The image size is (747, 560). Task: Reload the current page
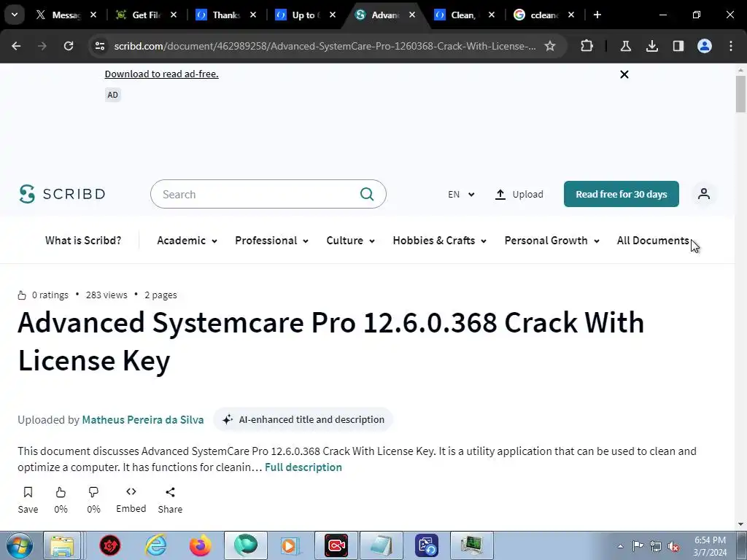click(69, 46)
